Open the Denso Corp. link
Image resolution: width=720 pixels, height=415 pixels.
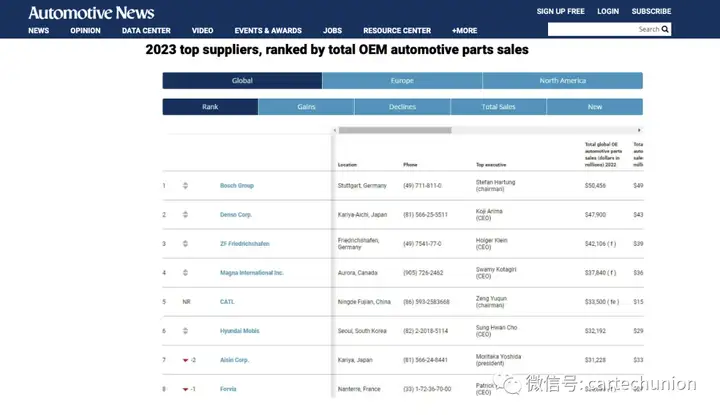236,214
